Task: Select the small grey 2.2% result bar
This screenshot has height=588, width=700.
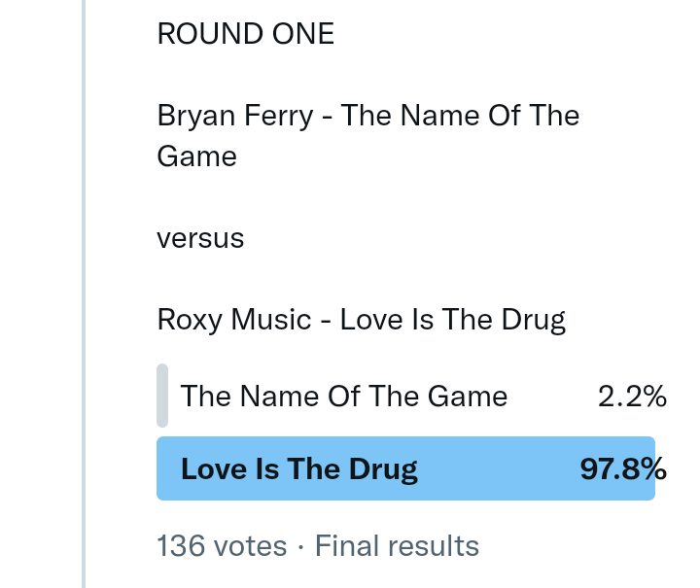Action: point(162,396)
